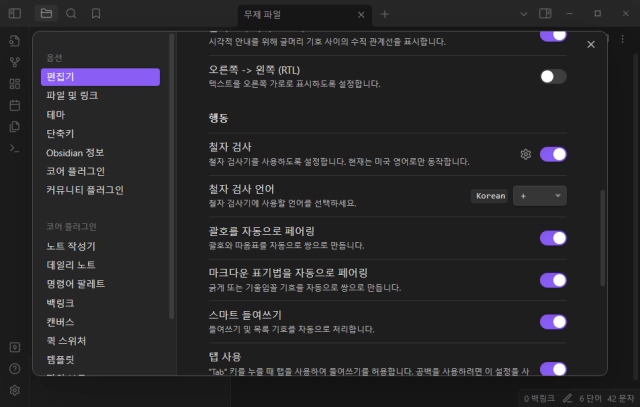
Task: Open the vault switcher icon
Action: tap(15, 347)
